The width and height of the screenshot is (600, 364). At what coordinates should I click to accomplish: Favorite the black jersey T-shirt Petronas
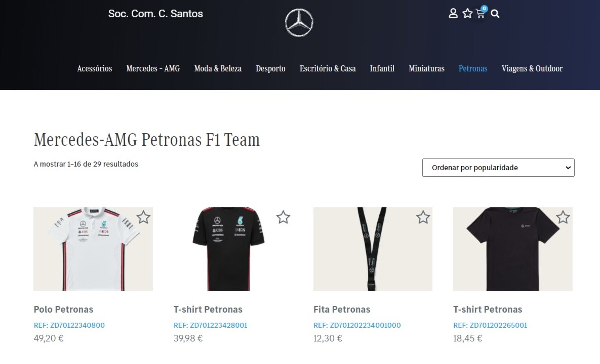[x=283, y=217]
